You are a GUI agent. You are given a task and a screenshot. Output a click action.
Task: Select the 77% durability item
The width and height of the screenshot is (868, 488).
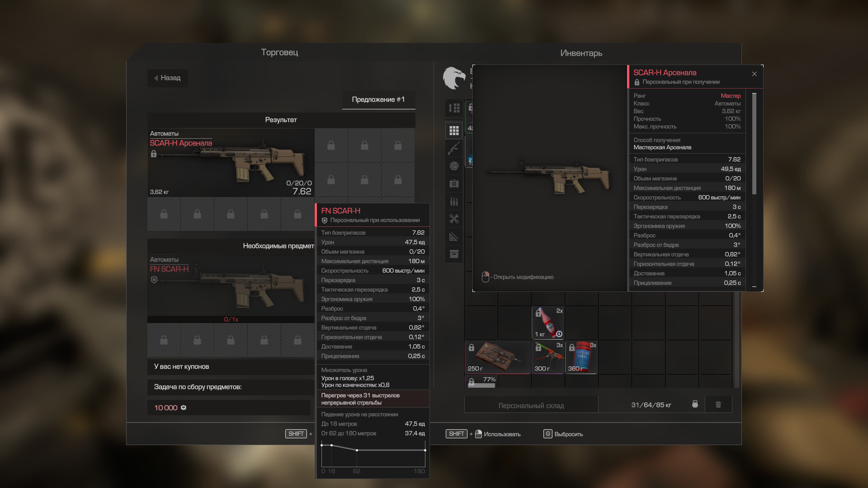(481, 381)
